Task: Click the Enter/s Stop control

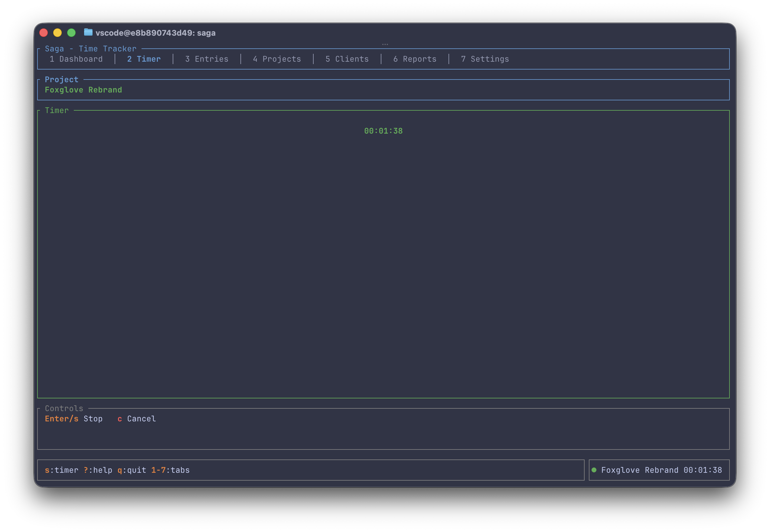Action: click(x=74, y=419)
